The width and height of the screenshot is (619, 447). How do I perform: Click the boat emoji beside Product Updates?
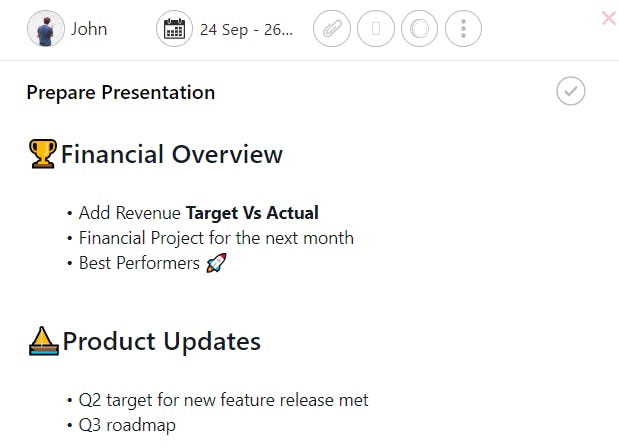point(44,341)
